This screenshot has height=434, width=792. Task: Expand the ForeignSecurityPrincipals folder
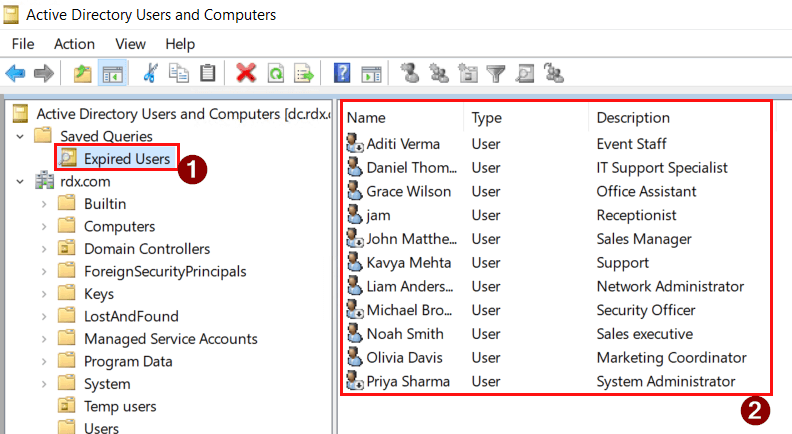pyautogui.click(x=44, y=271)
